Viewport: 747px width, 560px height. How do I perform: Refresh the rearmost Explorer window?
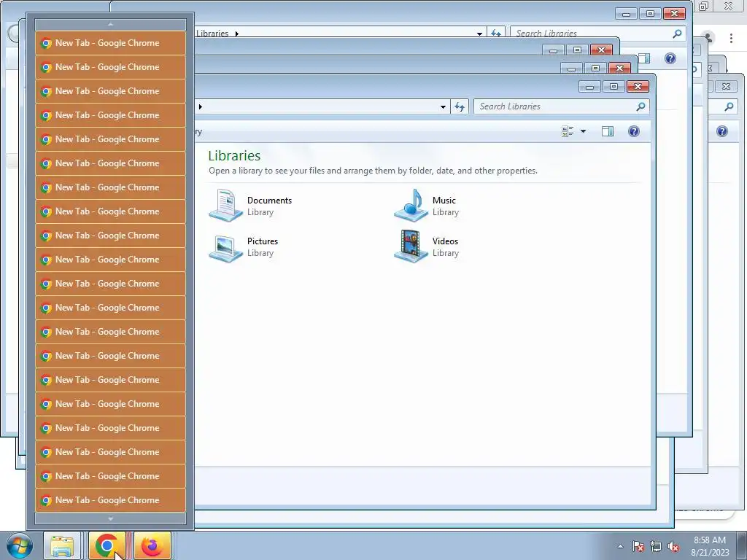pyautogui.click(x=496, y=34)
